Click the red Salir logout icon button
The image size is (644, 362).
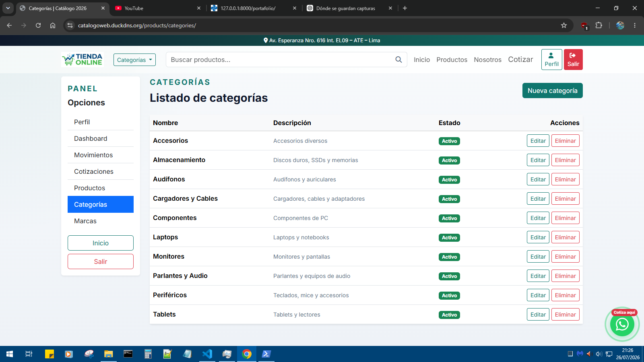(573, 60)
